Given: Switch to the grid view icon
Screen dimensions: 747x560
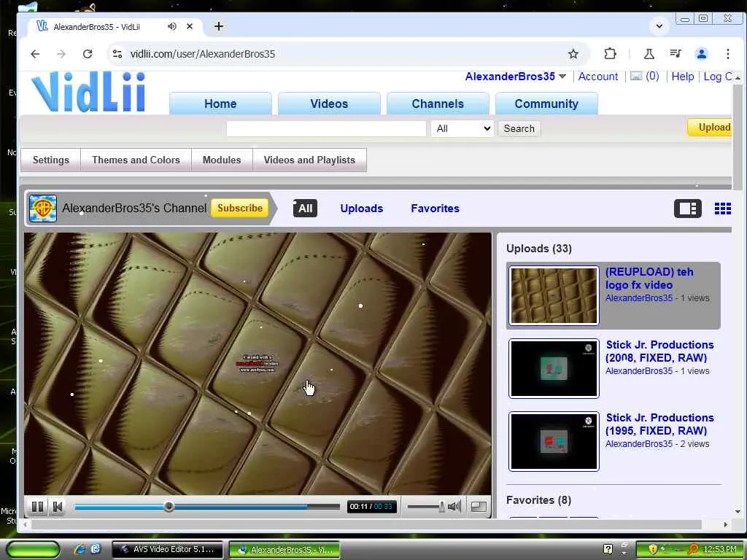Looking at the screenshot, I should [722, 209].
